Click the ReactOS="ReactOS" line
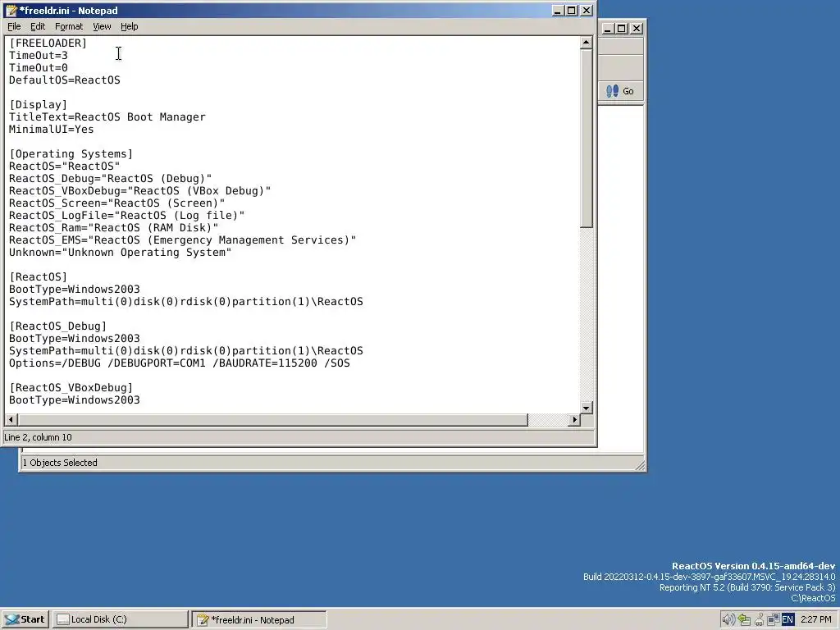Image resolution: width=840 pixels, height=630 pixels. click(x=64, y=166)
